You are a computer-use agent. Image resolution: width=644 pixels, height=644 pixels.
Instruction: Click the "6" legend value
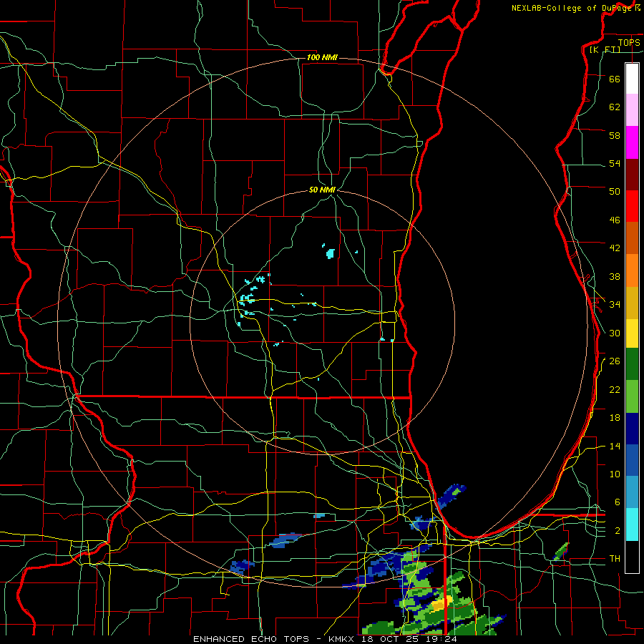click(x=618, y=502)
